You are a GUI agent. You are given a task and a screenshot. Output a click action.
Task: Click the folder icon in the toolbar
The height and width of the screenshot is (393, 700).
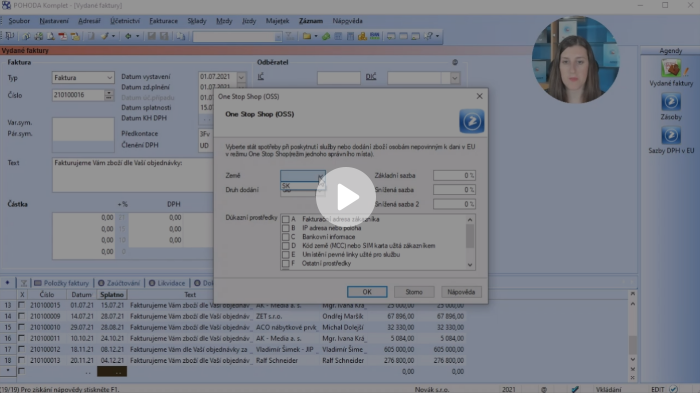pyautogui.click(x=307, y=36)
